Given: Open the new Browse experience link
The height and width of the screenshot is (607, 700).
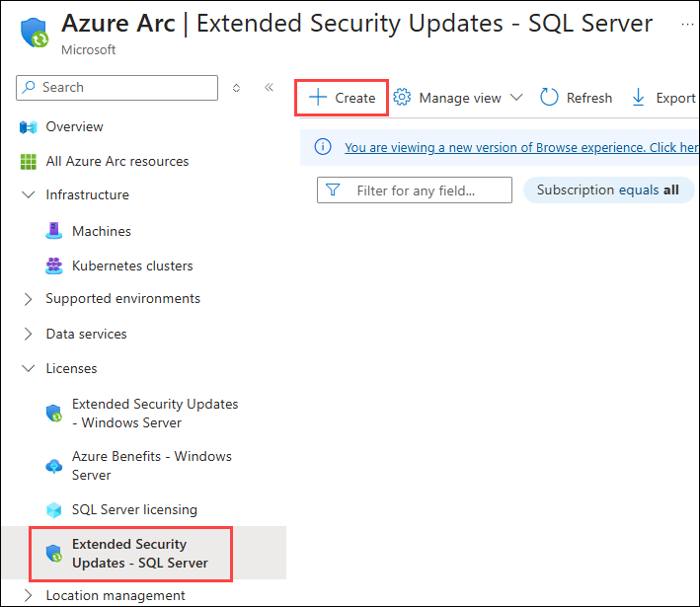Looking at the screenshot, I should pos(521,147).
